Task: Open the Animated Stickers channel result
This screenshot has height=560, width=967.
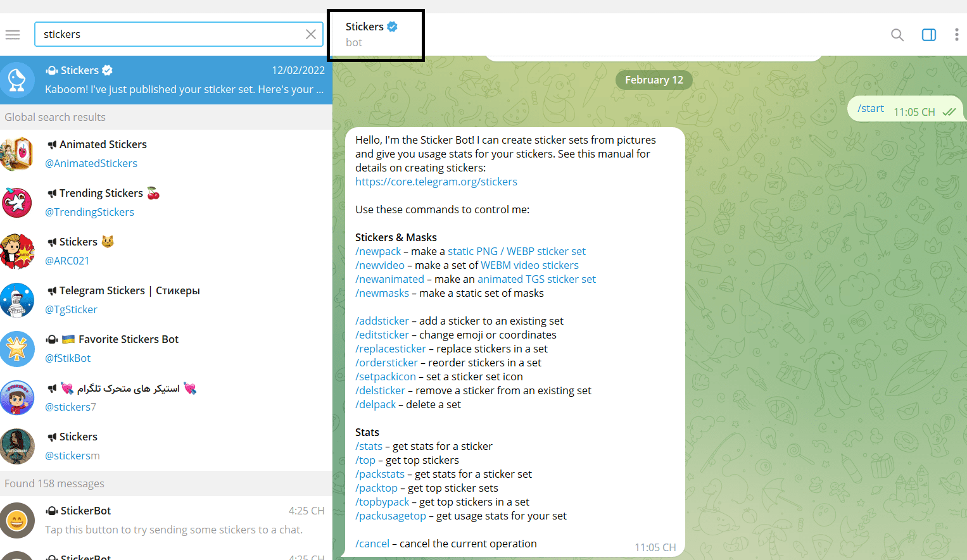Action: point(166,154)
